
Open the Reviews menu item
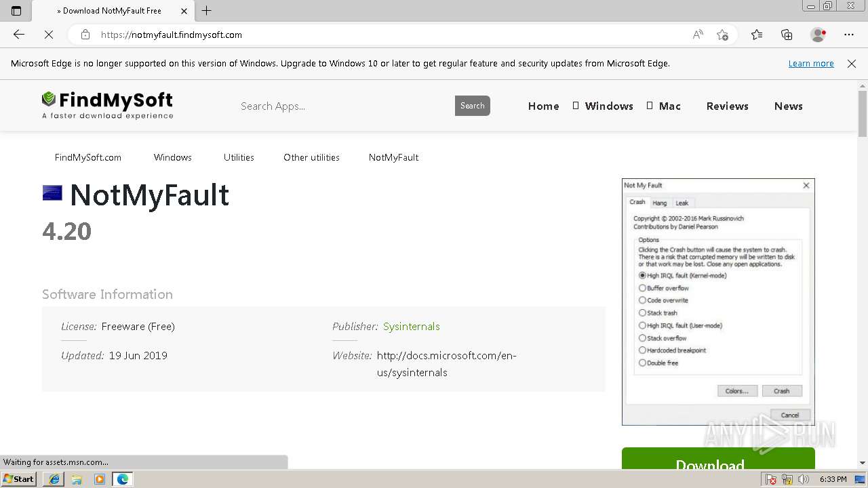(x=728, y=106)
